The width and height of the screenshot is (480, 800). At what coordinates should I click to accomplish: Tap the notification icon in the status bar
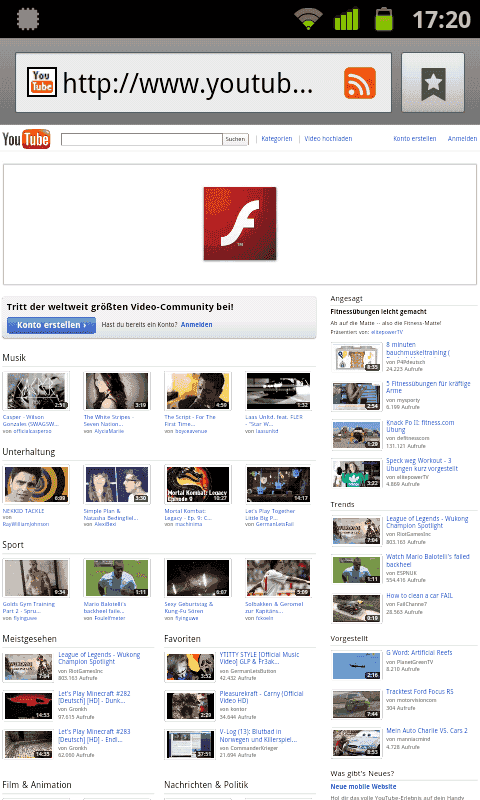28,19
